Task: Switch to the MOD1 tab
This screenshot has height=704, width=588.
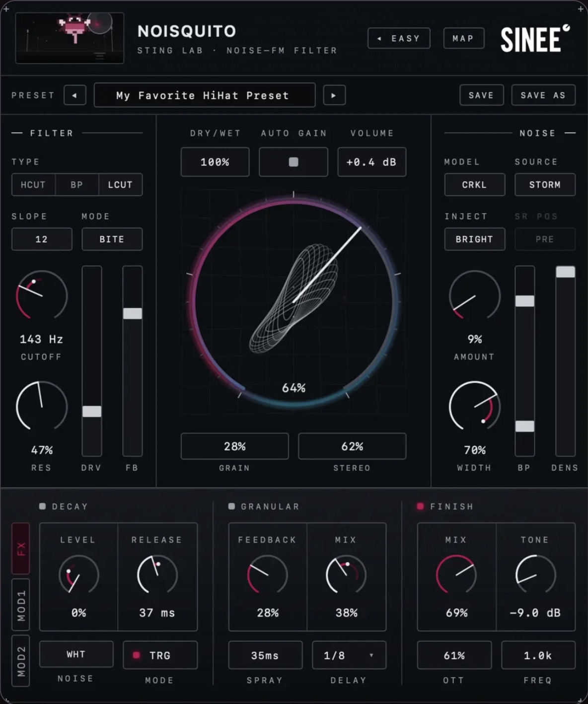Action: [x=21, y=605]
